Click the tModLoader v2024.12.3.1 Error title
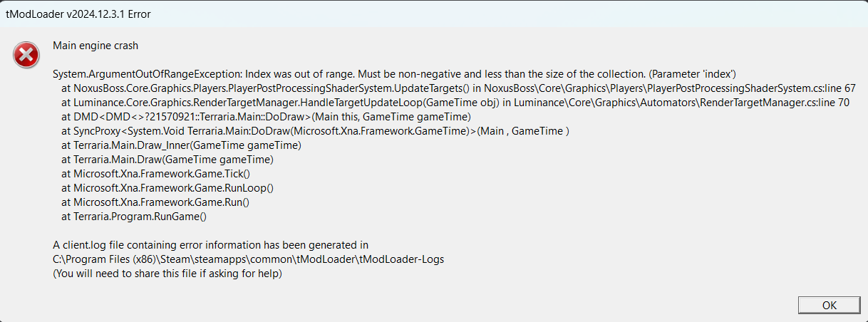This screenshot has height=322, width=868. (x=78, y=14)
